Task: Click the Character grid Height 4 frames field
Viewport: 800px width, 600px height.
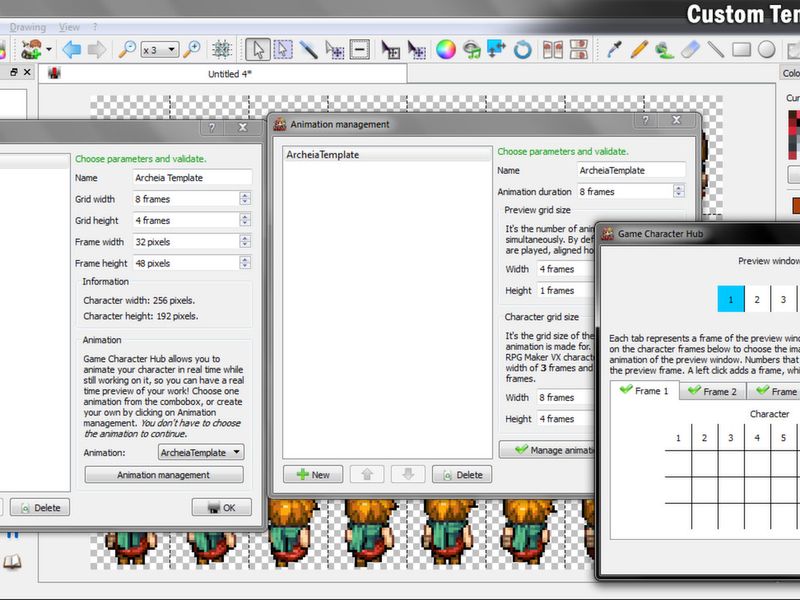Action: pos(565,419)
